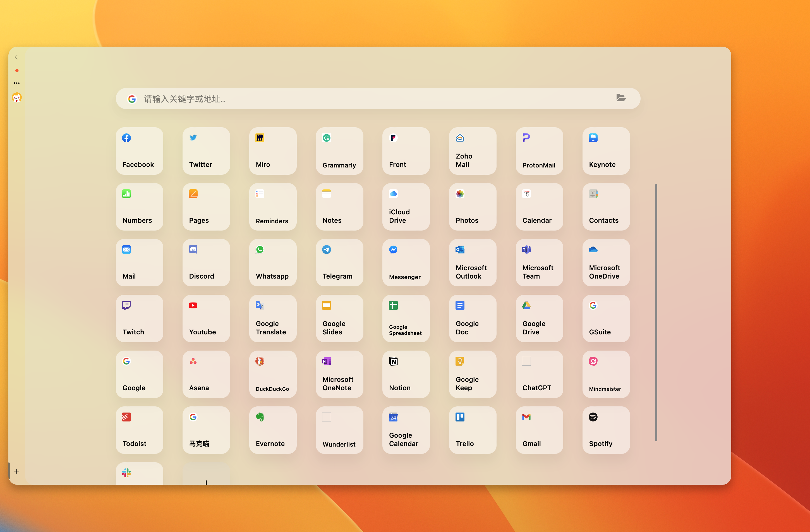
Task: Open the folder icon in search bar
Action: pos(621,98)
